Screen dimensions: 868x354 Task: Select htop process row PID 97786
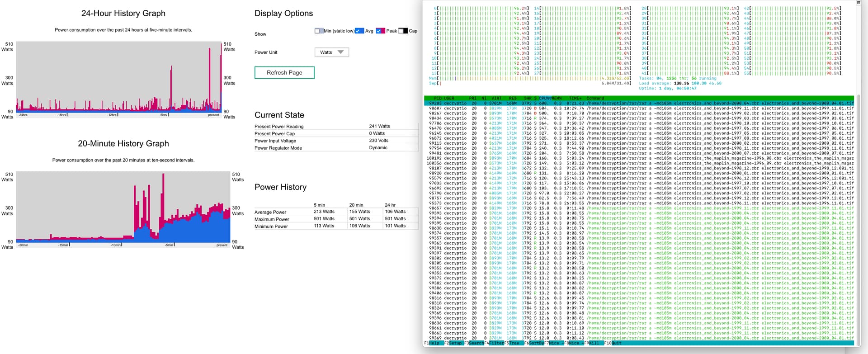click(639, 123)
